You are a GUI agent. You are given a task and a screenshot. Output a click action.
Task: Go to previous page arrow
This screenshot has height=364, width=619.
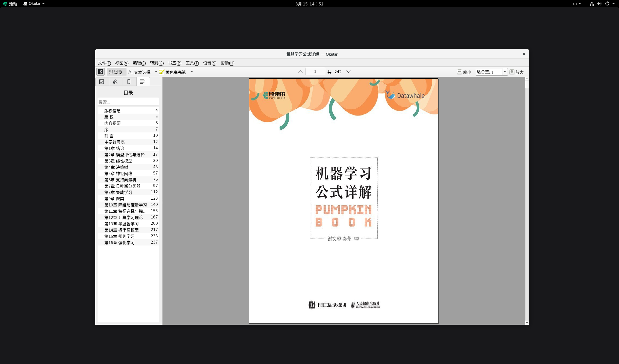[300, 72]
